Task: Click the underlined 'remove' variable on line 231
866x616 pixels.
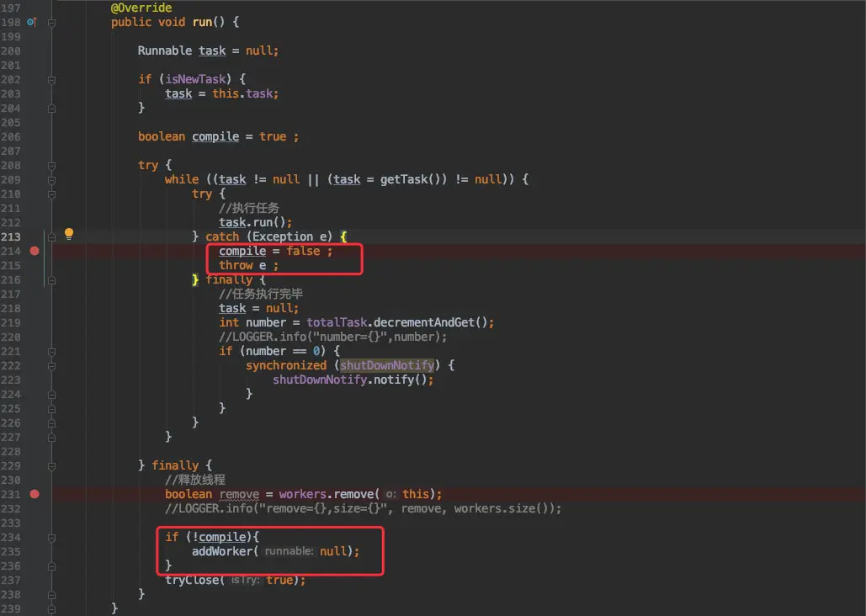Action: click(239, 495)
